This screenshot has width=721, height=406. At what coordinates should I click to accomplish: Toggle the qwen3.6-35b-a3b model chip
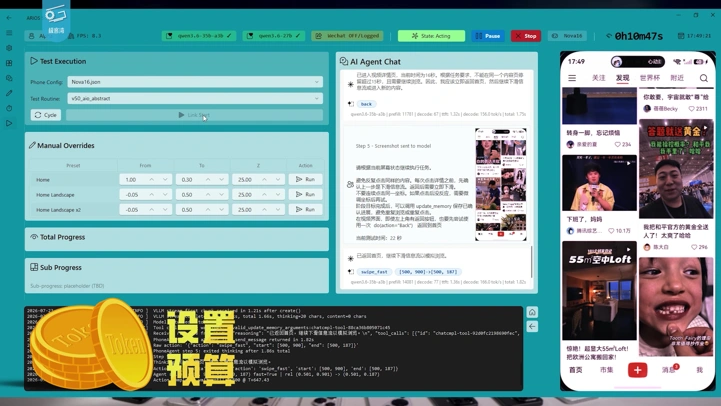(x=199, y=35)
